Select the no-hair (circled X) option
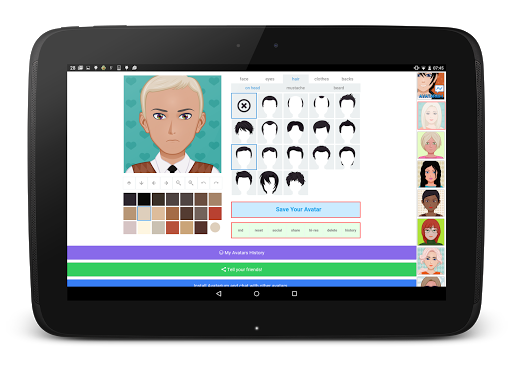512x369 pixels. (244, 106)
